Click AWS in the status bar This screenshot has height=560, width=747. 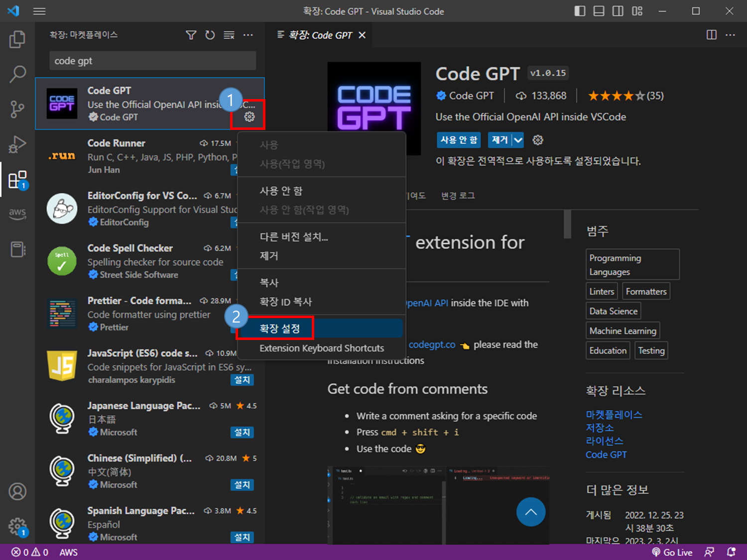pos(69,552)
